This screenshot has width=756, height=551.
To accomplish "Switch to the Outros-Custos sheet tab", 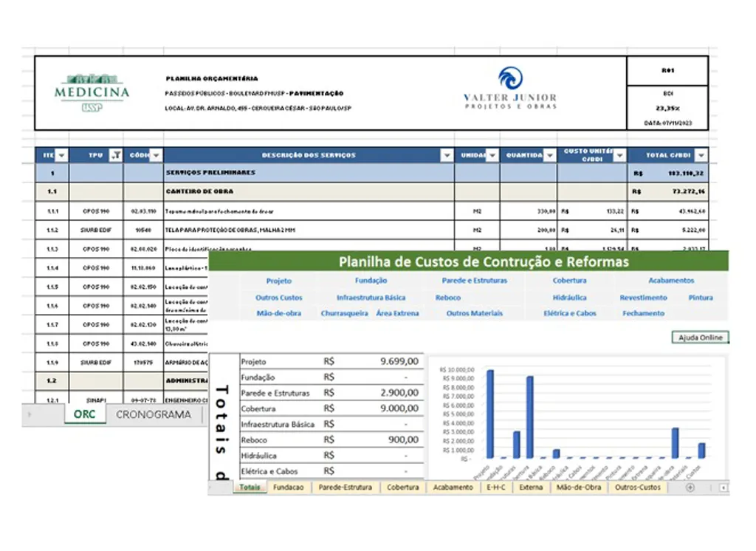I will [637, 487].
